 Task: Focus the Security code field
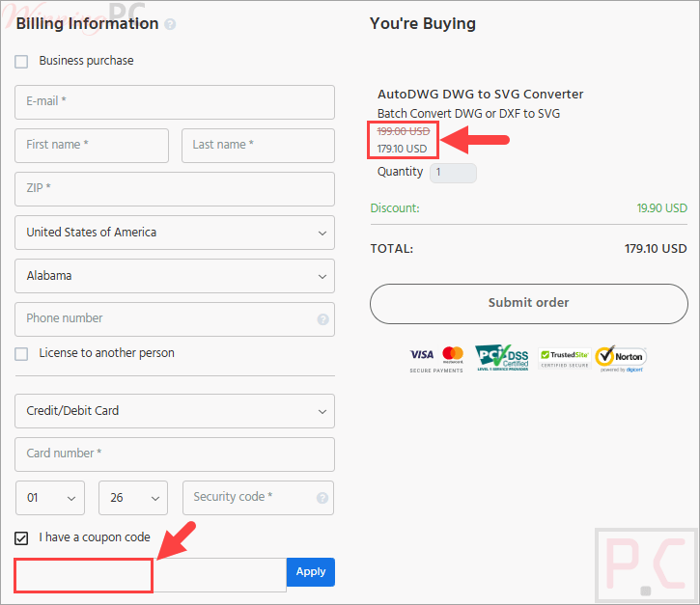[258, 498]
